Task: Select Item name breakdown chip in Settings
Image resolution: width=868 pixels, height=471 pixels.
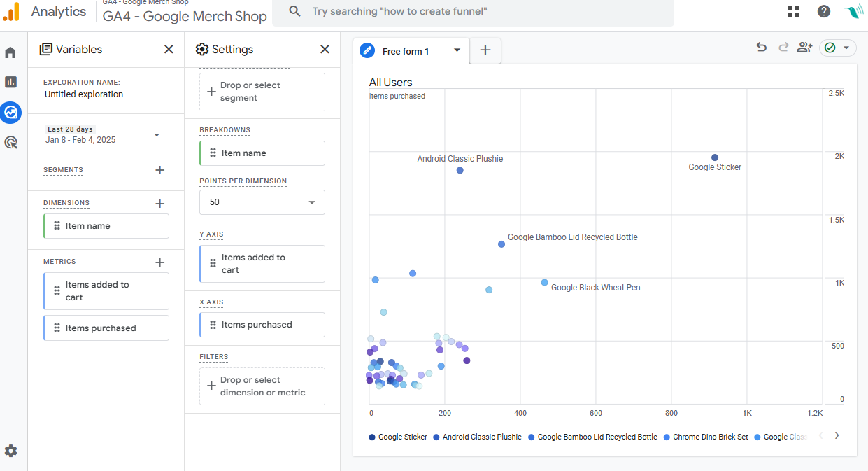Action: coord(262,153)
